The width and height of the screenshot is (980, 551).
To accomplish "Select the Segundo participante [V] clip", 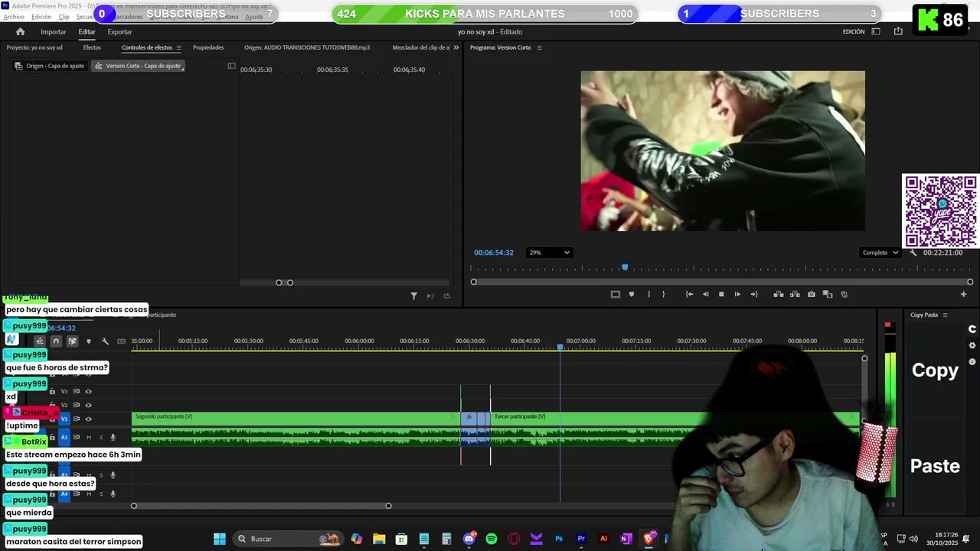I will (x=296, y=419).
